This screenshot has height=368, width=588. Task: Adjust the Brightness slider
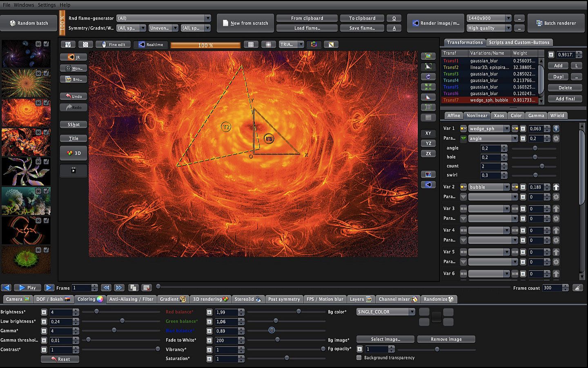96,312
